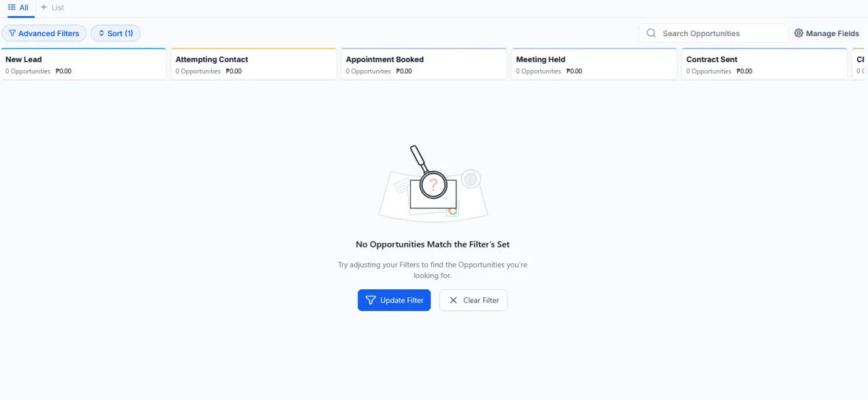Click the magnifier icon in the search box
The width and height of the screenshot is (868, 400).
(651, 33)
